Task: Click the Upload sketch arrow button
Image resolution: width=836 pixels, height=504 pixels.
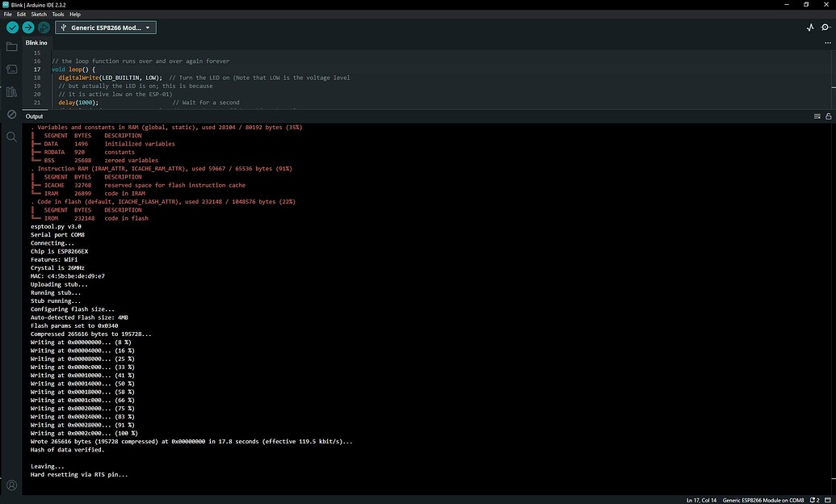Action: click(x=30, y=27)
